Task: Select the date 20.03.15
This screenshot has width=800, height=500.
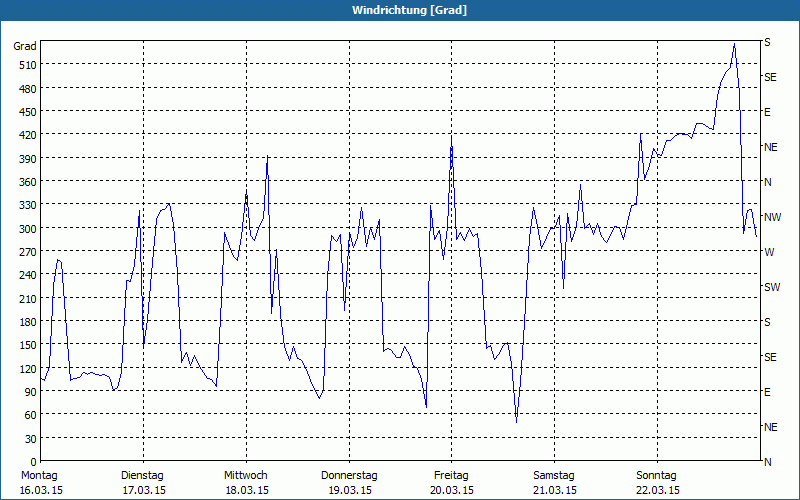Action: [452, 490]
